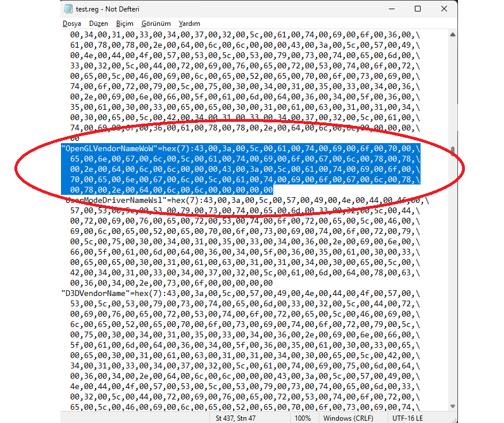Viewport: 504px width, 423px height.
Task: Click the Notepad app icon in title bar
Action: click(x=68, y=9)
